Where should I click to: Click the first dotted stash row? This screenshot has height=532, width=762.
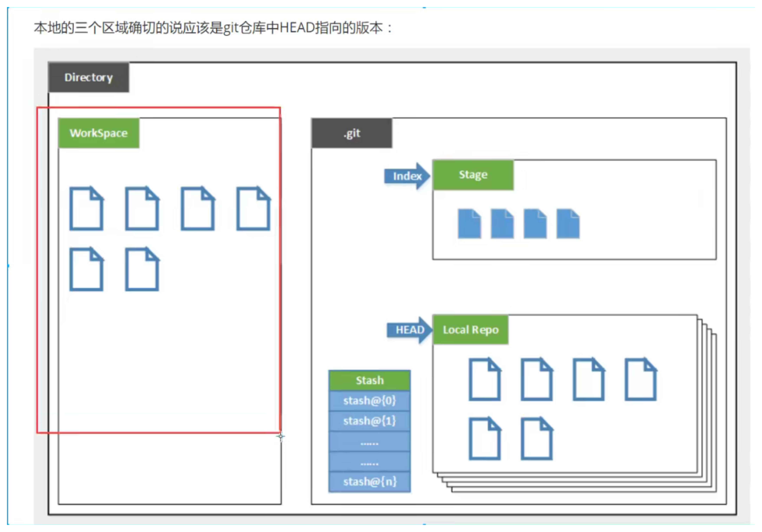[369, 441]
